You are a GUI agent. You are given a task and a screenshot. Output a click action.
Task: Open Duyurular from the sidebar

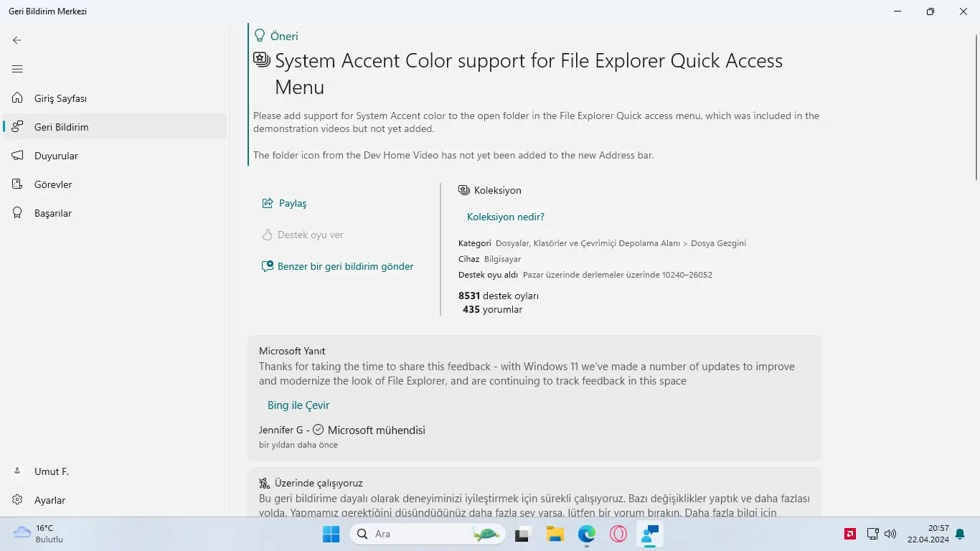pyautogui.click(x=115, y=156)
